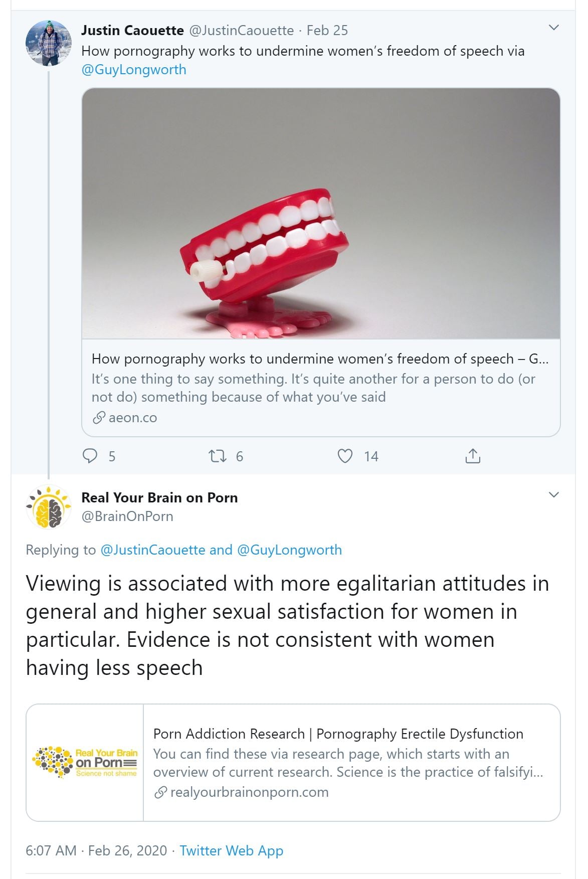Screen dimensions: 588x879
Task: Click the Feb 25 tweet date
Action: coord(327,31)
